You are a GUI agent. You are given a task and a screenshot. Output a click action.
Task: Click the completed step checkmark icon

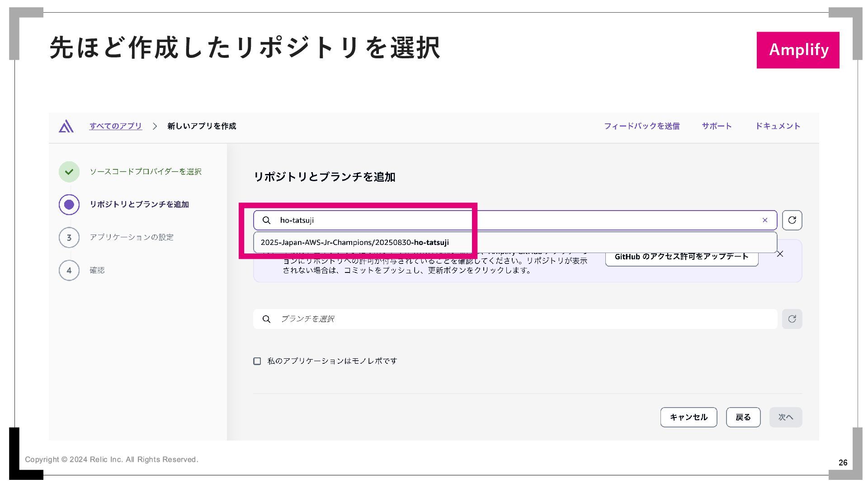(69, 172)
